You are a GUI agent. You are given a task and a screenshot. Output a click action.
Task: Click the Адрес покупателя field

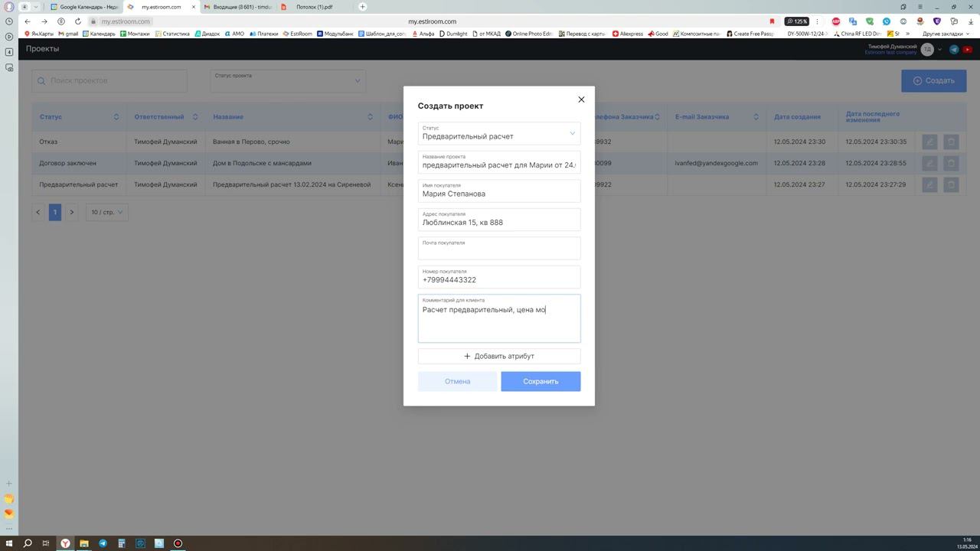(499, 220)
